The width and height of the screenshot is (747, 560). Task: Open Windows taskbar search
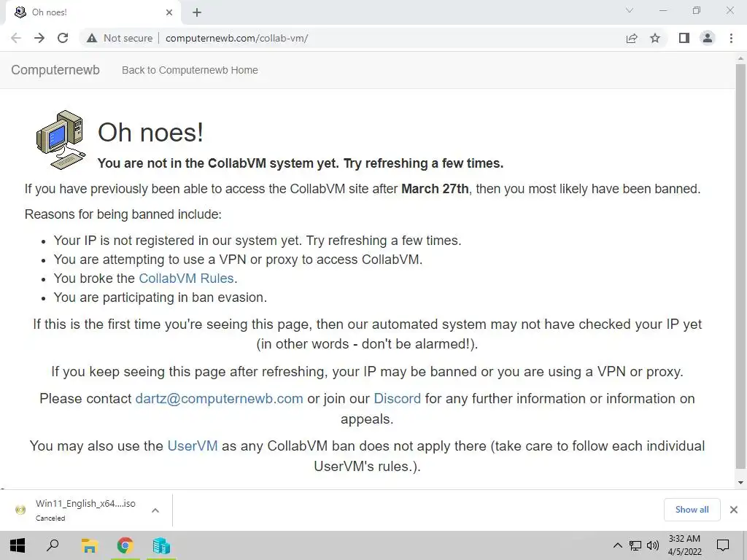click(53, 545)
